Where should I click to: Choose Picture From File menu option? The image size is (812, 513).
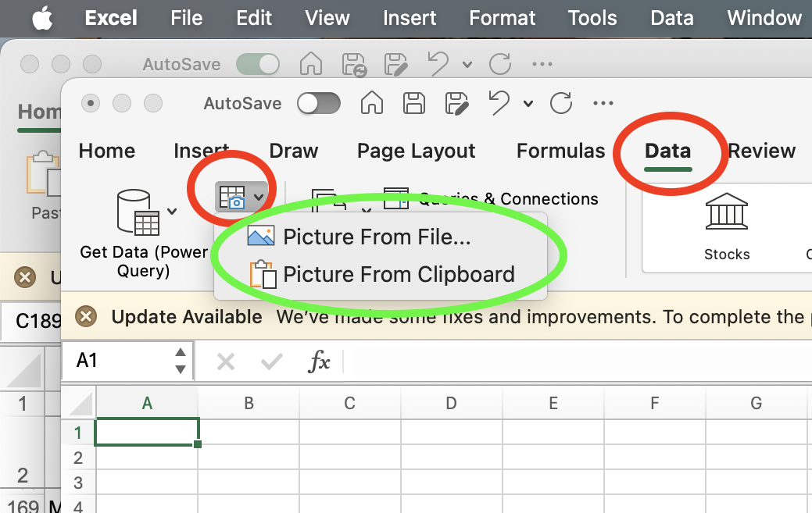click(x=377, y=237)
